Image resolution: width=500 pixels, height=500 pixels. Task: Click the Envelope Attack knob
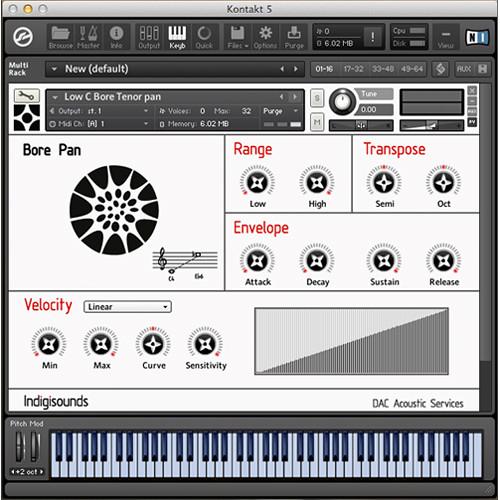click(257, 261)
